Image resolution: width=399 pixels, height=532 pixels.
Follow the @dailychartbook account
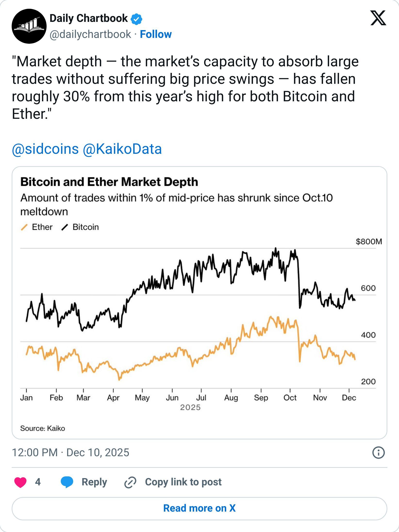coord(156,34)
